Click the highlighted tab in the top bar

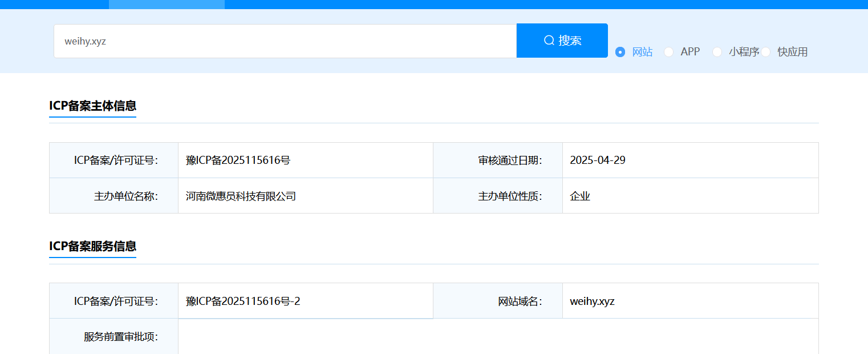click(167, 5)
